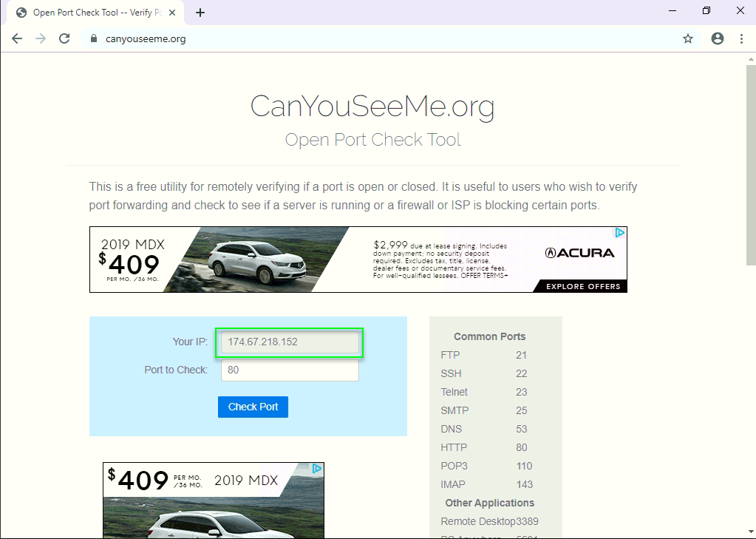The width and height of the screenshot is (756, 539).
Task: Click the AdChoices icon on Acura banner
Action: tap(619, 233)
